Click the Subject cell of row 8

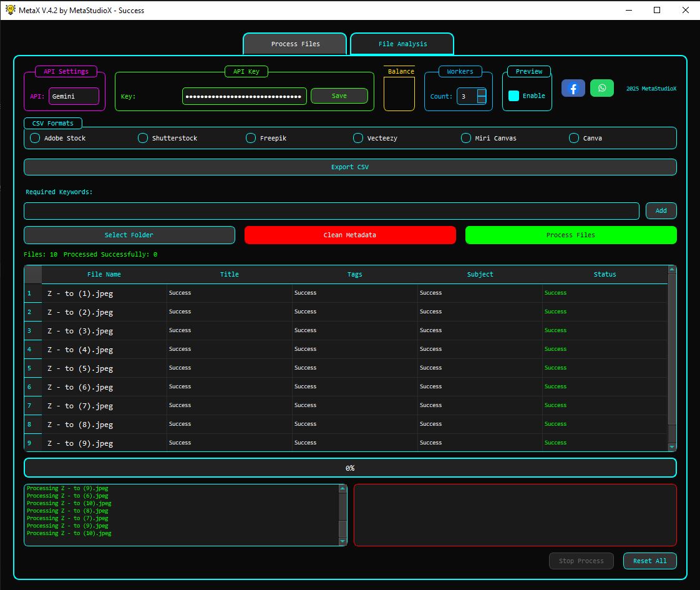click(480, 425)
